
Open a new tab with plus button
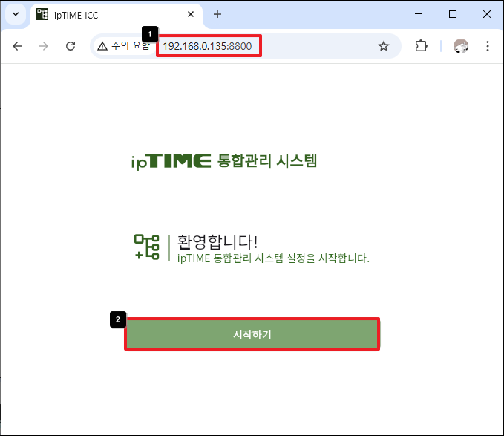point(217,14)
